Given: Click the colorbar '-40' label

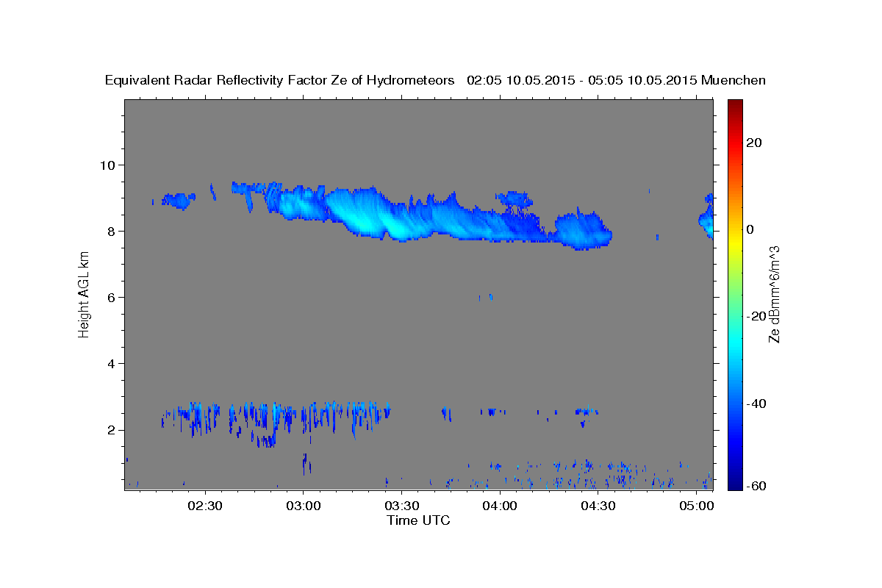Looking at the screenshot, I should click(756, 403).
